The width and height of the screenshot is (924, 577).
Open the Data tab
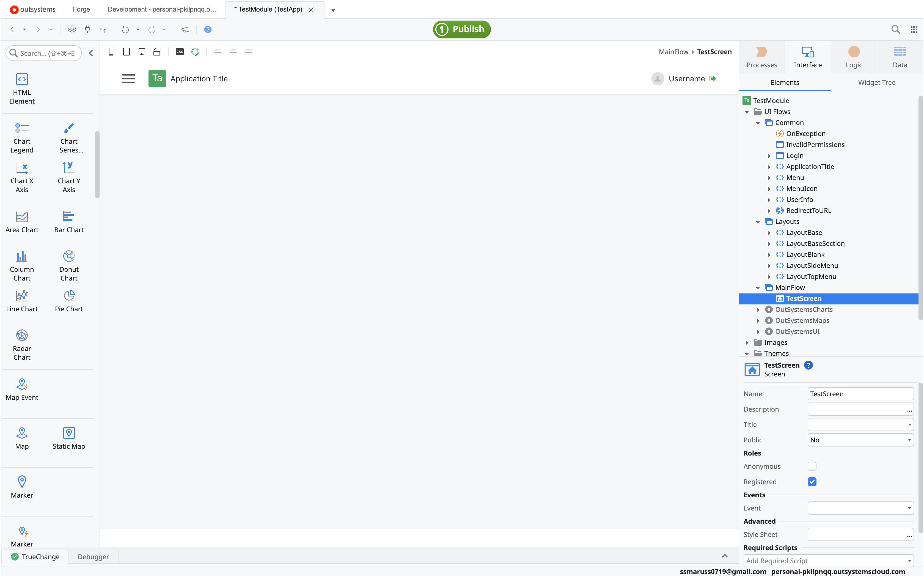pyautogui.click(x=899, y=57)
